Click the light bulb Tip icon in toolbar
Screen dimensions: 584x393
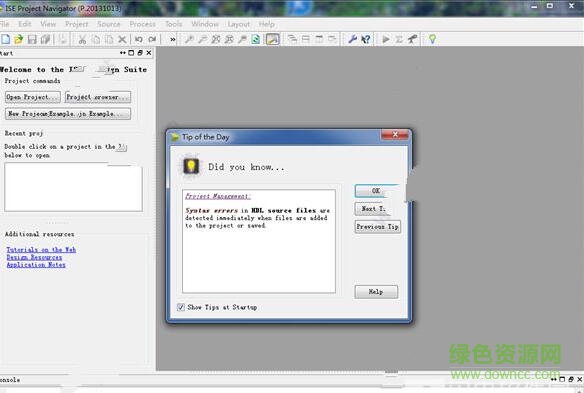click(432, 39)
